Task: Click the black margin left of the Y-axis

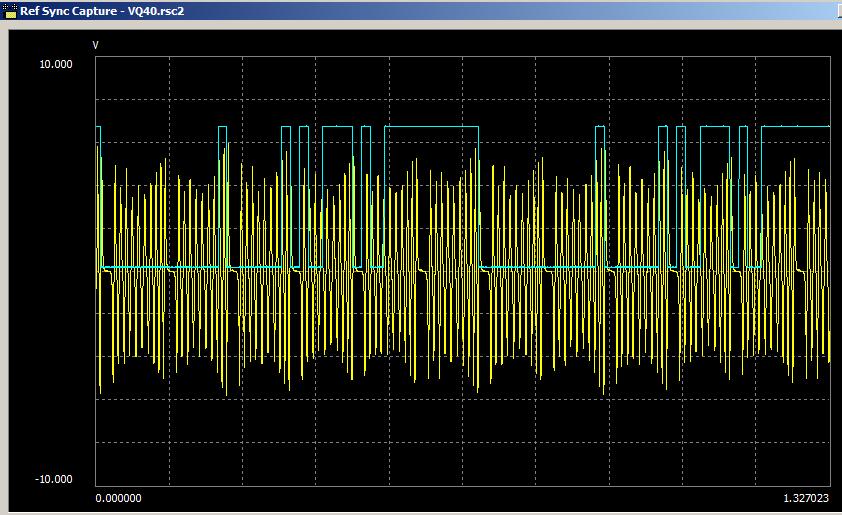Action: coord(50,270)
